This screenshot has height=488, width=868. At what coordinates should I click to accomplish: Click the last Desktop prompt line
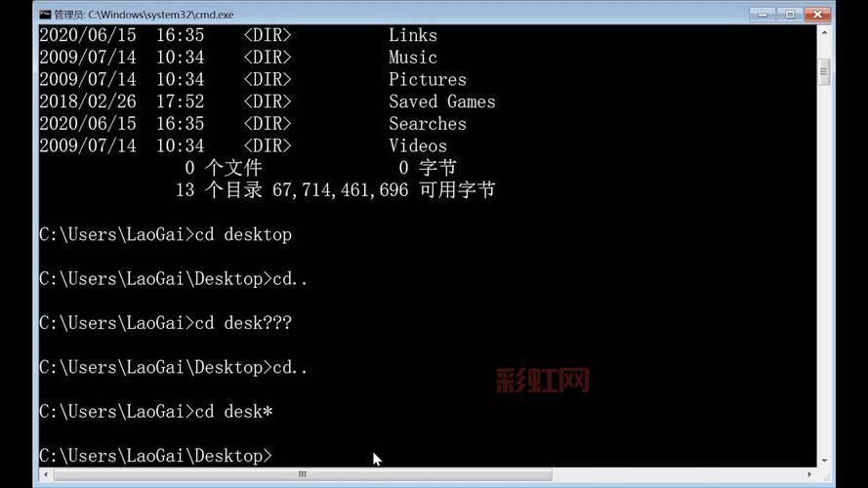click(x=156, y=456)
